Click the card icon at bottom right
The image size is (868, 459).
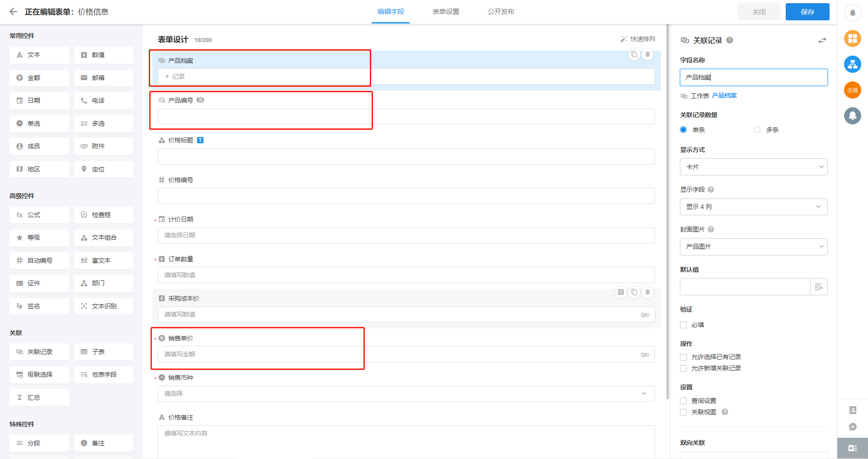click(853, 448)
